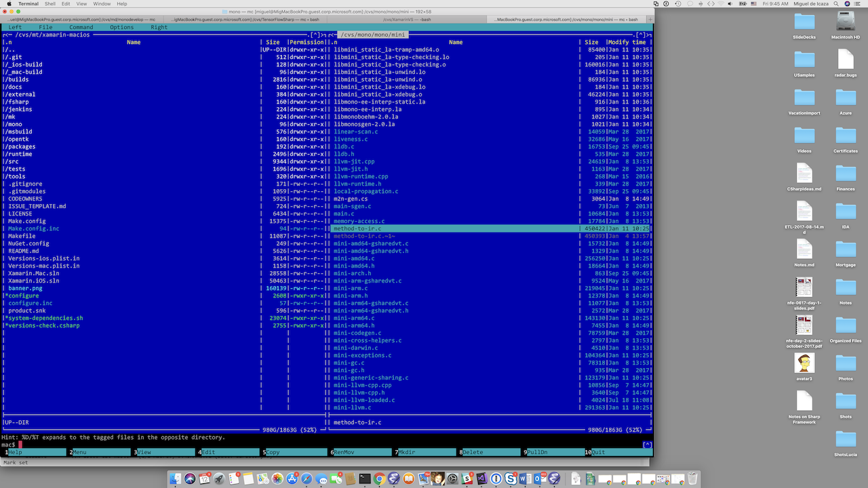Open Finder from the dock
868x488 pixels.
[x=175, y=479]
